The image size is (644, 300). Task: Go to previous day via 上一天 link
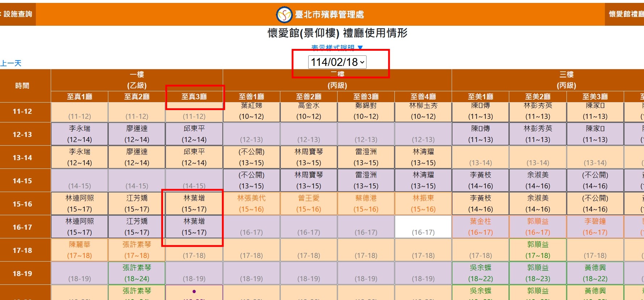point(11,63)
